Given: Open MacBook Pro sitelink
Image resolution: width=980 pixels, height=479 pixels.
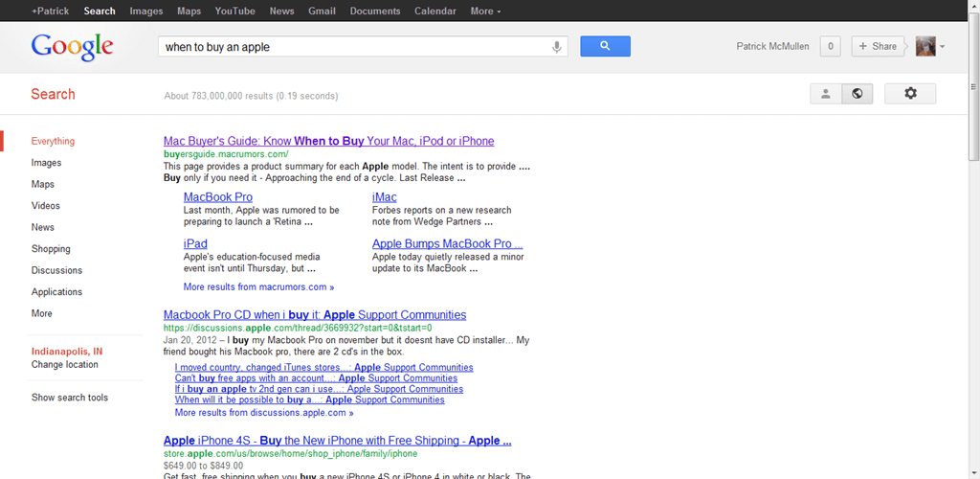Looking at the screenshot, I should click(x=218, y=197).
